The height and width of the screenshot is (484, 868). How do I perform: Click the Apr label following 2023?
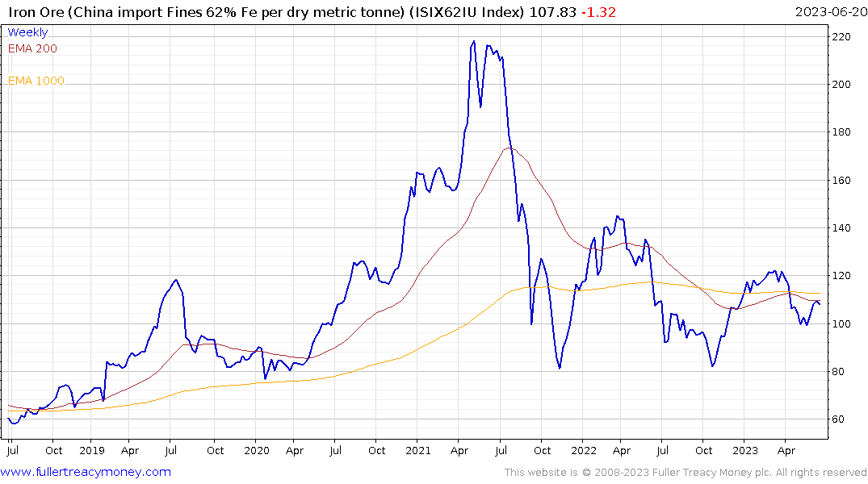pos(786,451)
